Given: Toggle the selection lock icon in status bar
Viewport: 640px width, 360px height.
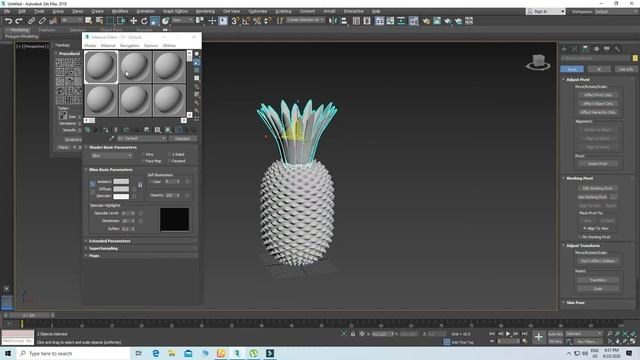Looking at the screenshot, I should tap(353, 334).
